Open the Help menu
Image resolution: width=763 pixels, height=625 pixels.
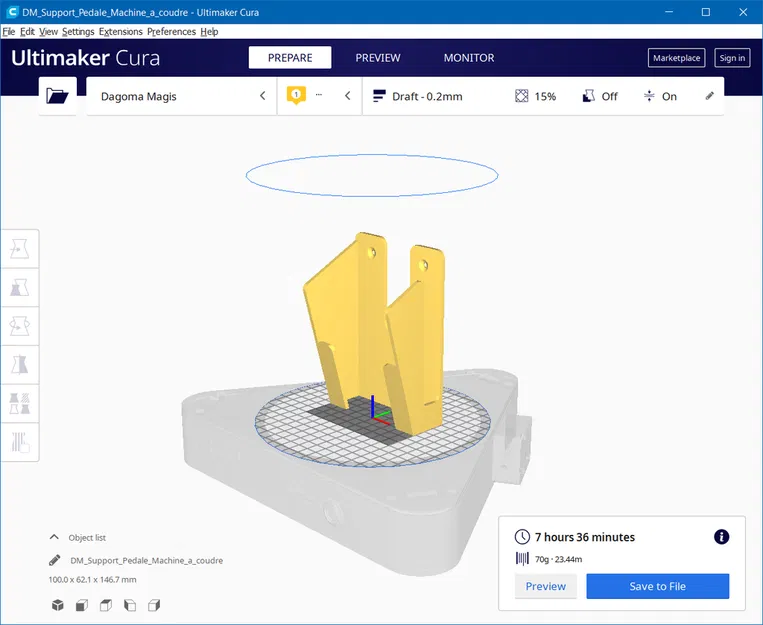209,32
